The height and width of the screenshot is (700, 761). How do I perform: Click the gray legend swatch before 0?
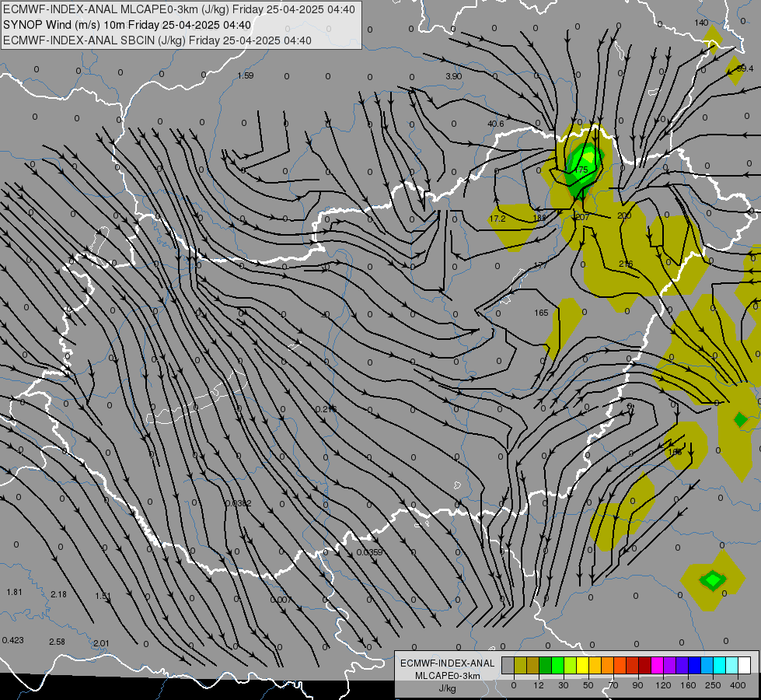[x=508, y=665]
